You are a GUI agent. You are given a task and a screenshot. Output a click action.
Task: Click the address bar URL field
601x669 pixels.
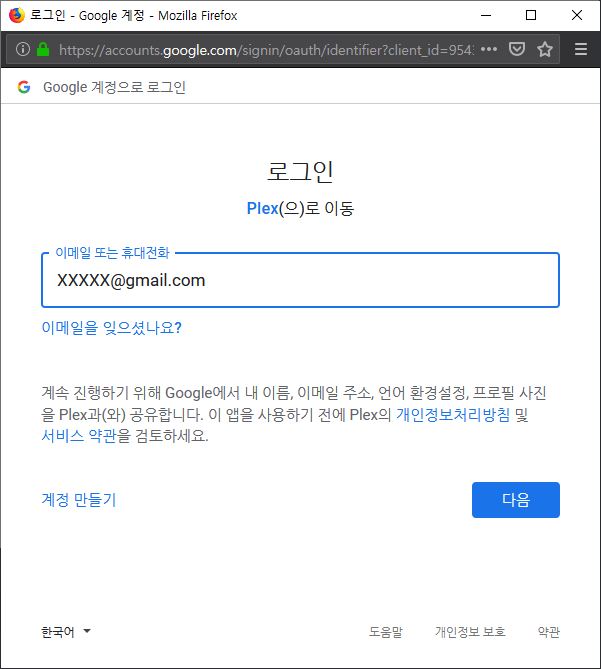pyautogui.click(x=266, y=50)
